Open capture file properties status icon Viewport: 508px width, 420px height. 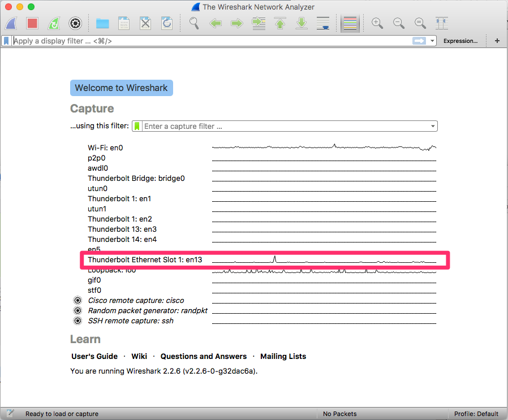click(x=10, y=414)
